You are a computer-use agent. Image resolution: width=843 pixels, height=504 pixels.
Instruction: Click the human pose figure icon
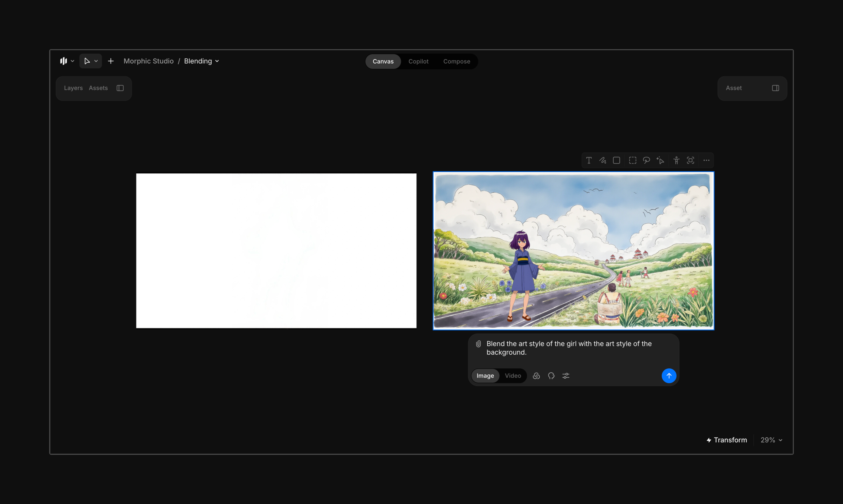coord(676,160)
